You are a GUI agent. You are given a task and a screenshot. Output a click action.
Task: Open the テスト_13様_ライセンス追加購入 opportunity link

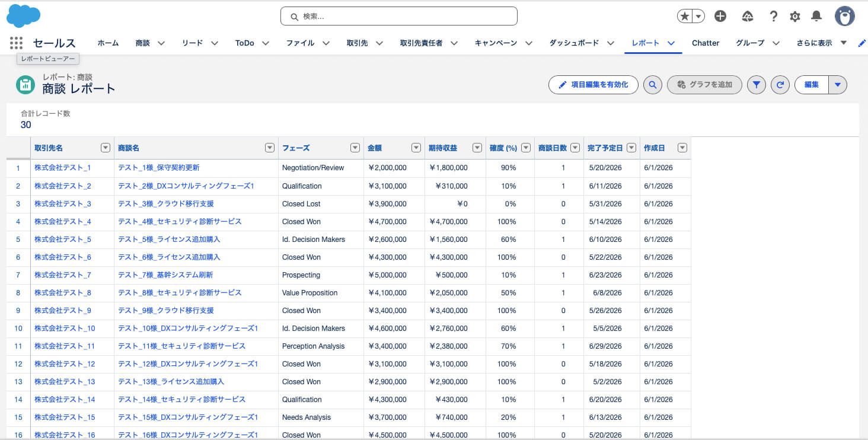(171, 381)
